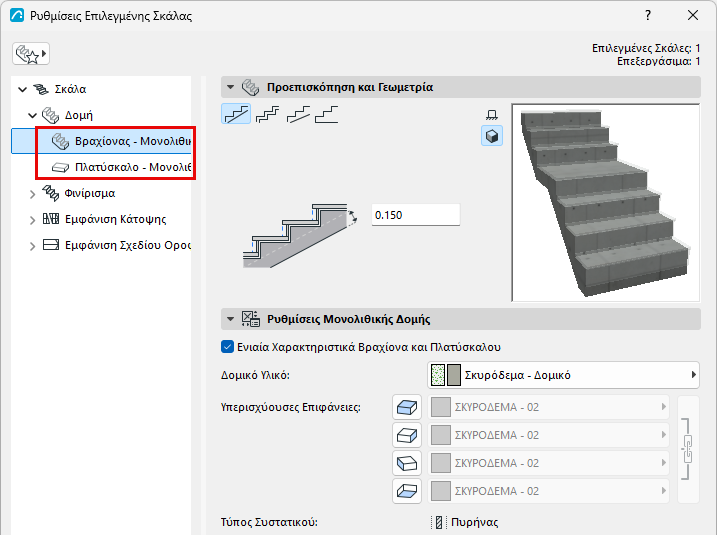The width and height of the screenshot is (717, 535).
Task: Open Εμφάνιση Κάτοψης settings page
Action: pyautogui.click(x=116, y=219)
